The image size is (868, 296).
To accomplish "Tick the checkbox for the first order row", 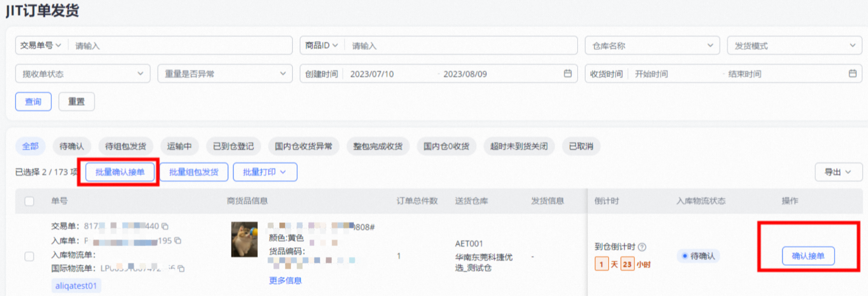I will tap(30, 256).
